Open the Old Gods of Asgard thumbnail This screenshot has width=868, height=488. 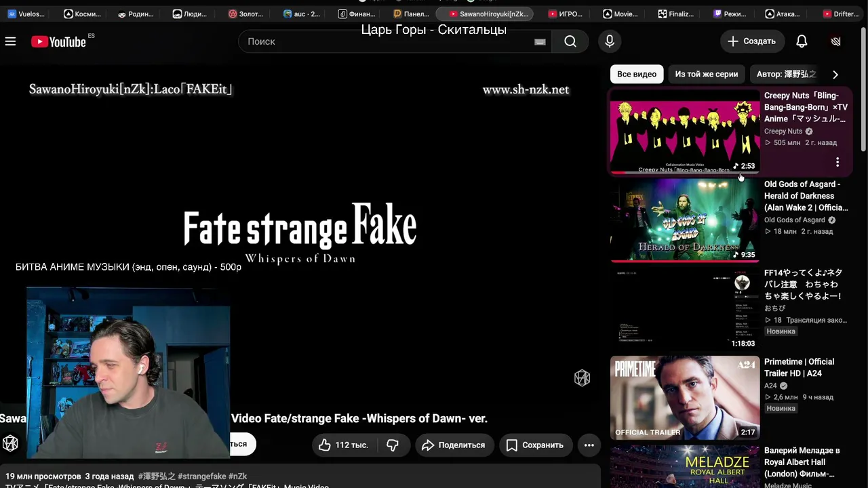(x=685, y=220)
